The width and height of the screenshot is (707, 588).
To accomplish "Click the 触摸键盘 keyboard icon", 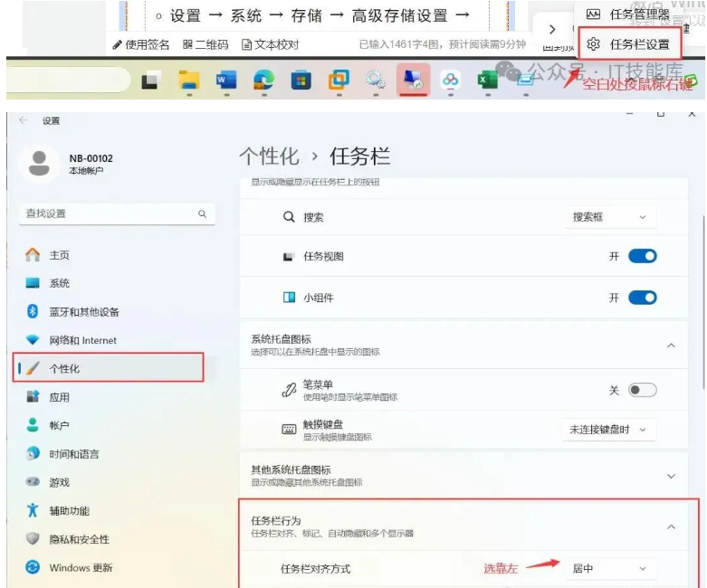I will [289, 430].
